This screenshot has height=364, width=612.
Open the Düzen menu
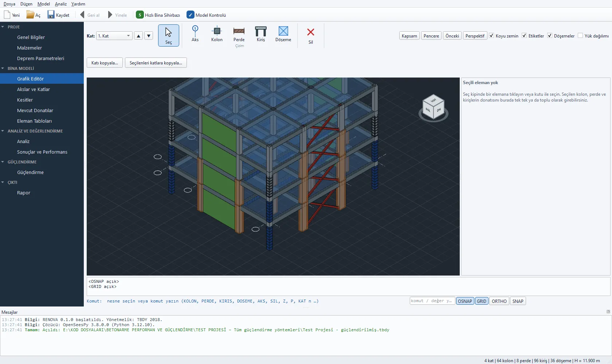(x=26, y=4)
